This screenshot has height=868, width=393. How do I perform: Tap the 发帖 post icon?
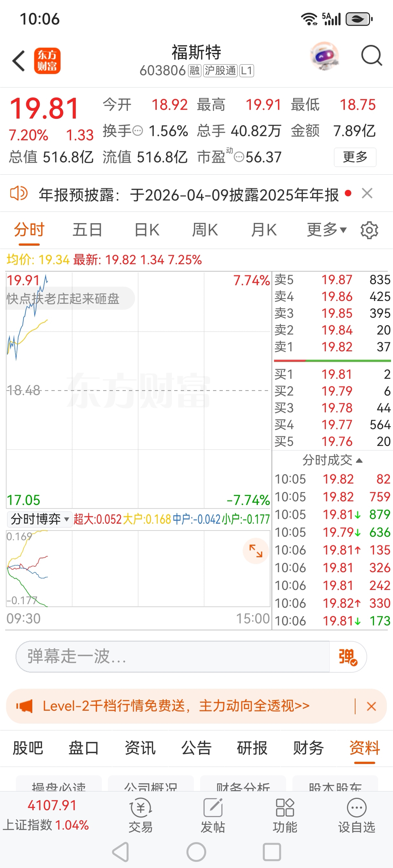click(213, 815)
